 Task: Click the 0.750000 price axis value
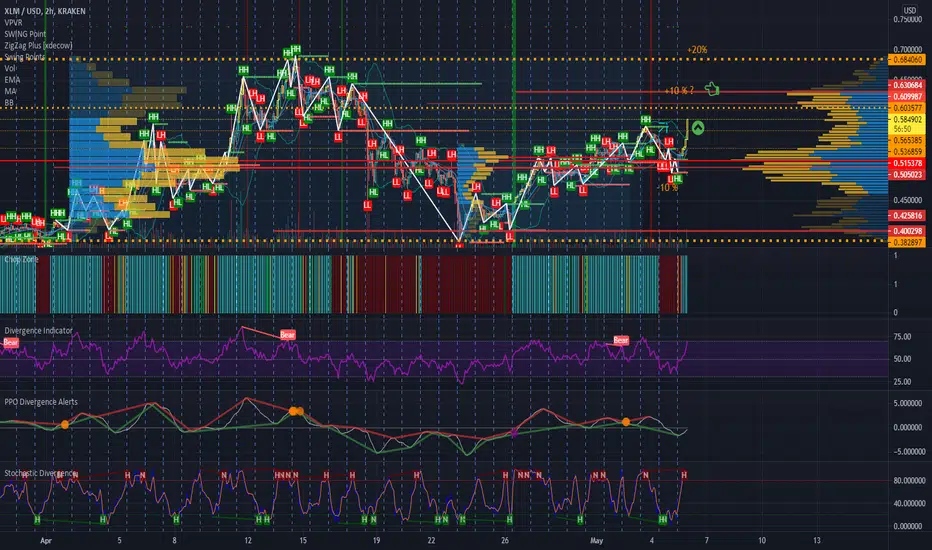click(x=908, y=20)
